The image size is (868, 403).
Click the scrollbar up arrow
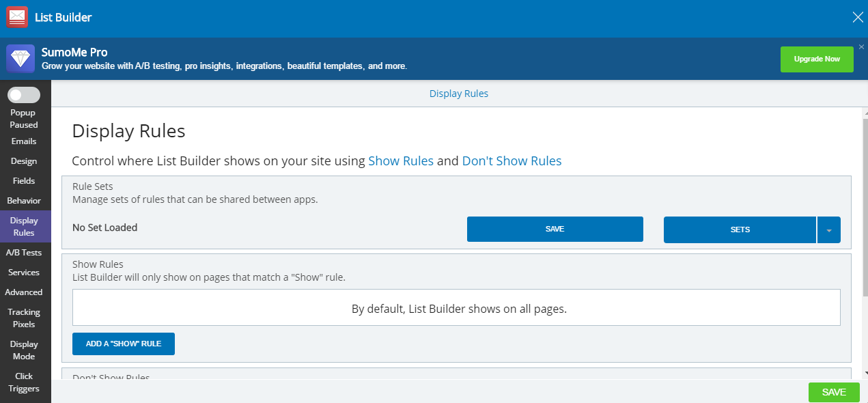point(865,112)
